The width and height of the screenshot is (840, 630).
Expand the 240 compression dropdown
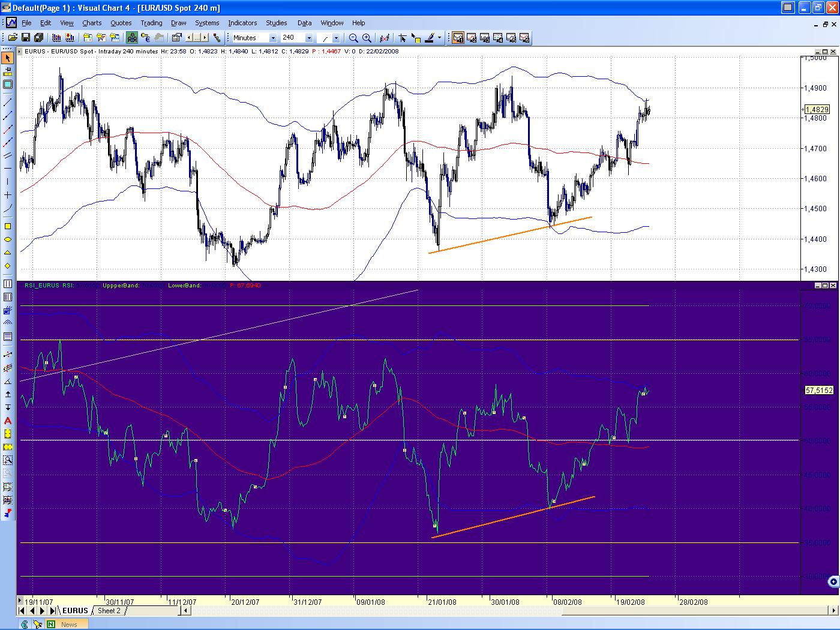(309, 38)
